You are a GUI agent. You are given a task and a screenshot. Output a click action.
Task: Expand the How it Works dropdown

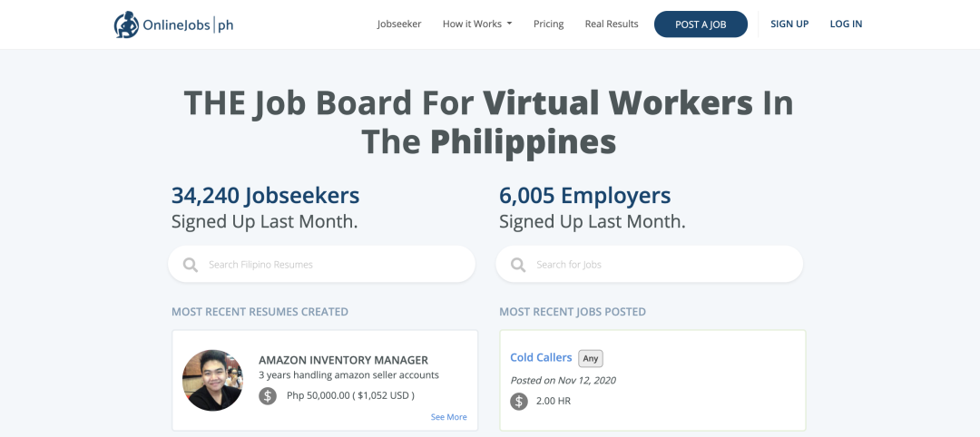[x=477, y=24]
